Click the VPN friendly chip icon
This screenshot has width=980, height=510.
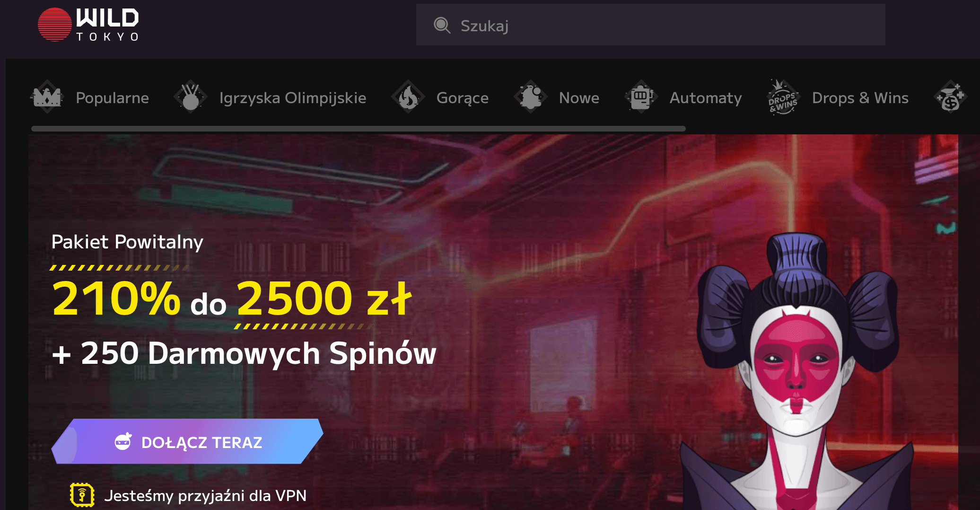(82, 495)
